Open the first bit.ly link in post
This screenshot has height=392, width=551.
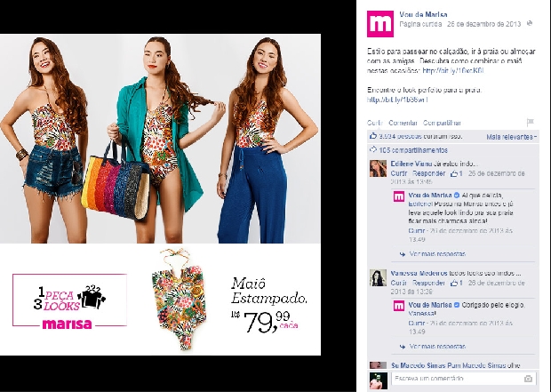point(453,70)
